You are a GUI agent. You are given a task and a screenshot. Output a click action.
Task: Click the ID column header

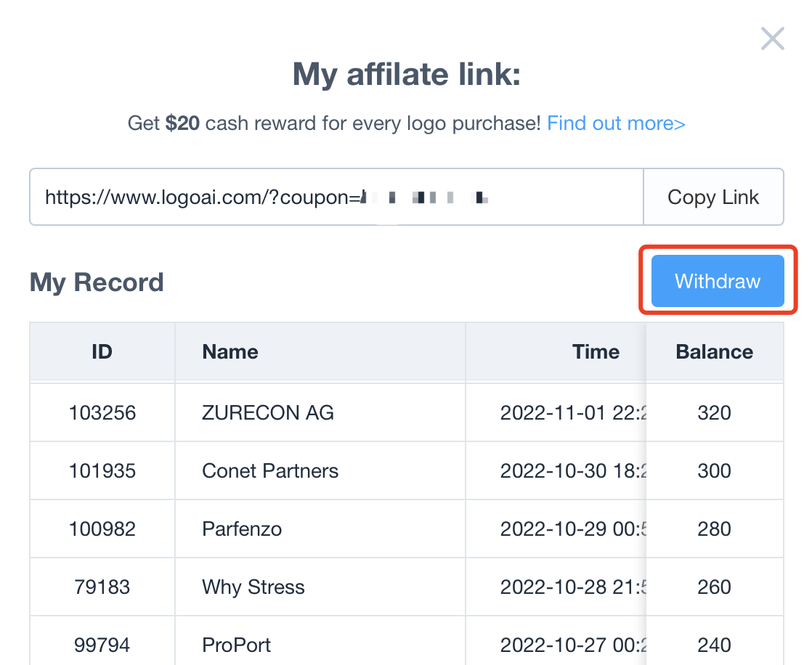(102, 352)
